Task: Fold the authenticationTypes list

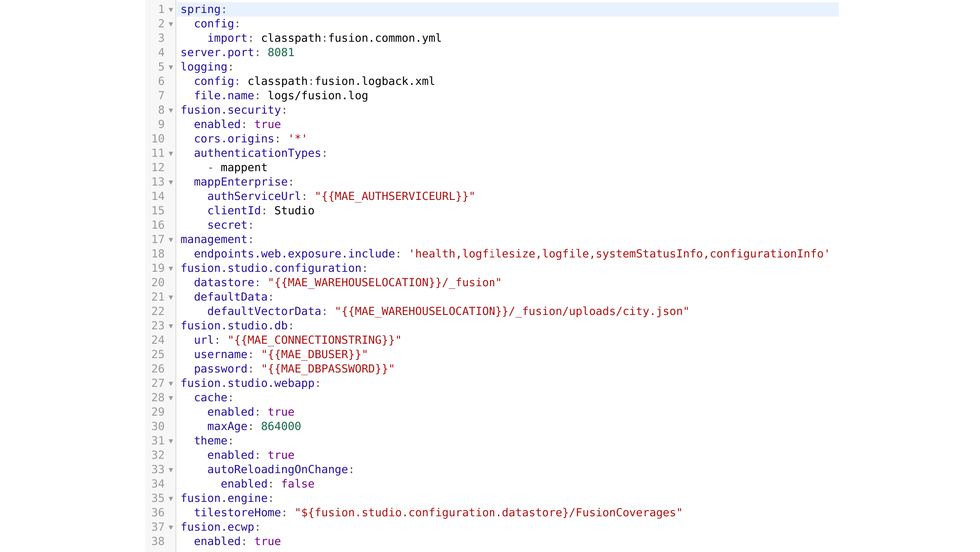Action: [171, 154]
